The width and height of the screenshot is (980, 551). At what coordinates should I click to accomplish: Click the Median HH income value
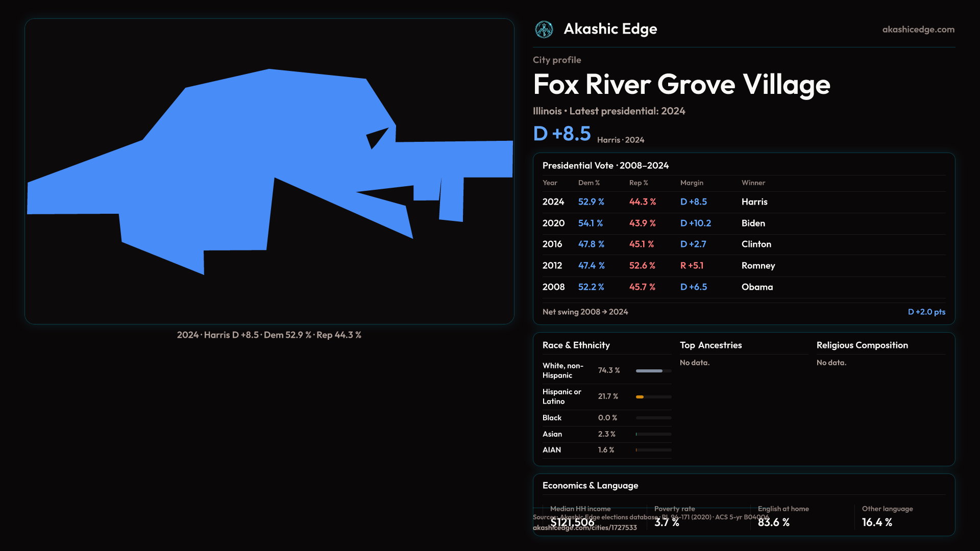pyautogui.click(x=572, y=522)
